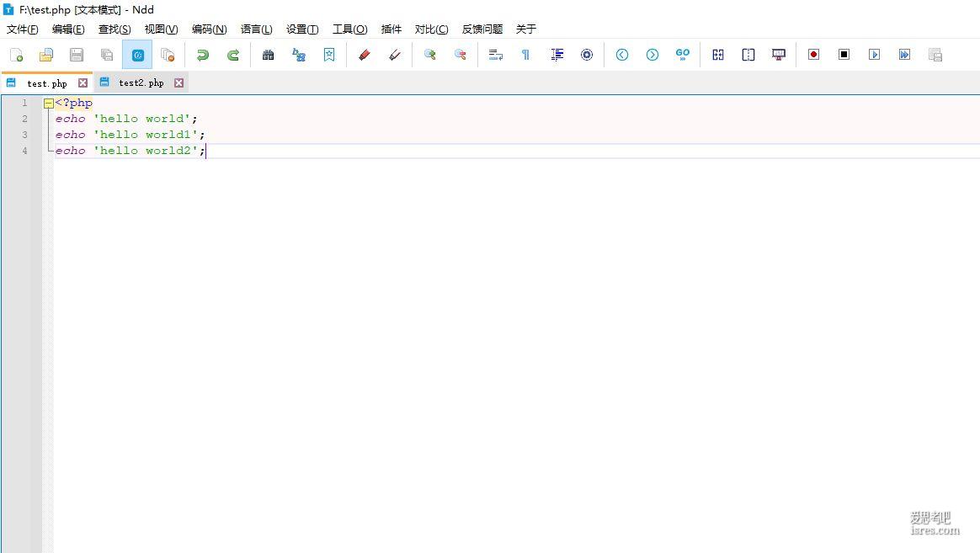980x553 pixels.
Task: Go to next position arrow icon
Action: pos(652,55)
